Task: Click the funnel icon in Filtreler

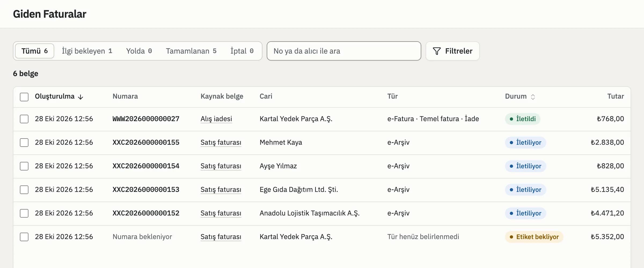Action: [x=437, y=51]
